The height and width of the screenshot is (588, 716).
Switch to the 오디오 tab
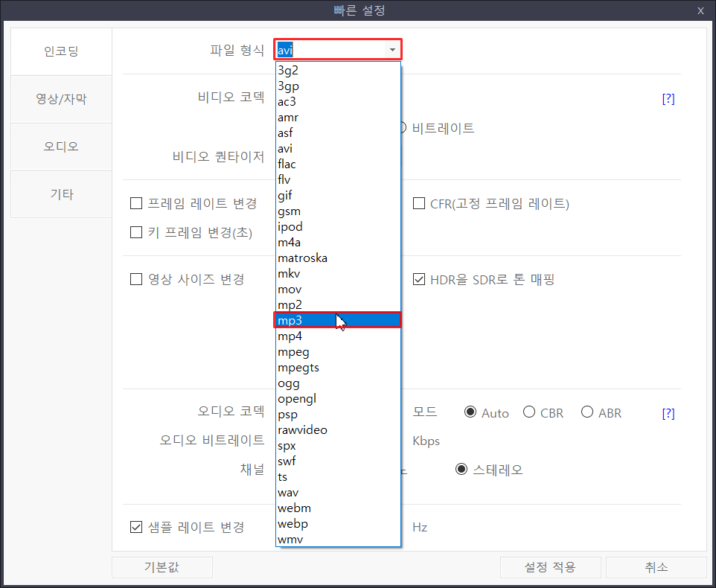coord(61,147)
